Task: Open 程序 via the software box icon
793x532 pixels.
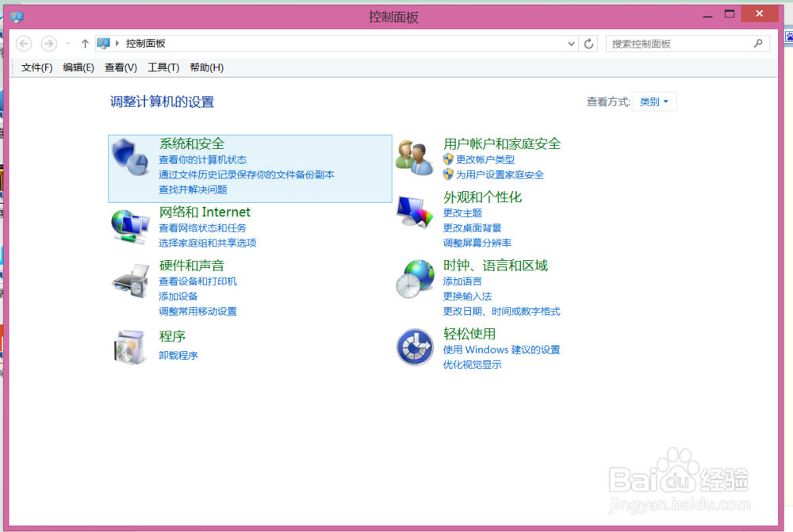Action: point(128,347)
